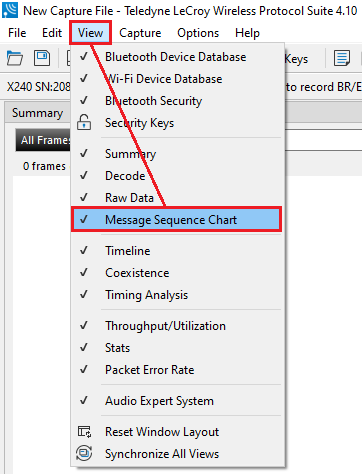Click the Keys toolbar button
This screenshot has height=474, width=362.
click(x=296, y=59)
